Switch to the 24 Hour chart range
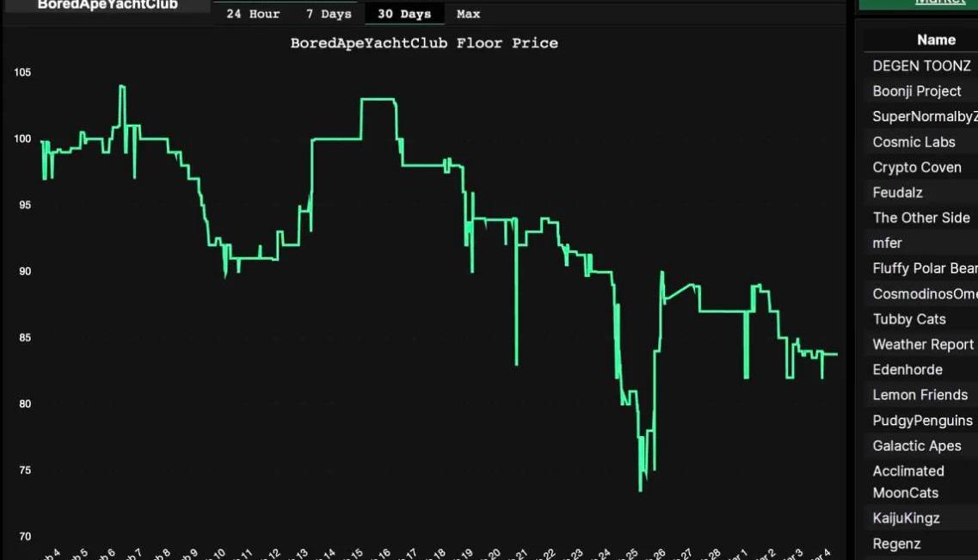978x560 pixels. point(253,14)
